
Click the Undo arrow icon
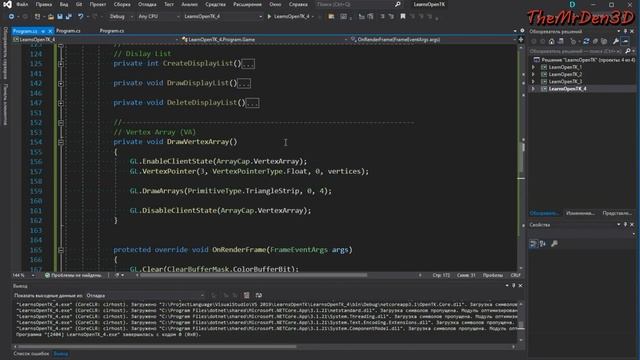[81, 16]
